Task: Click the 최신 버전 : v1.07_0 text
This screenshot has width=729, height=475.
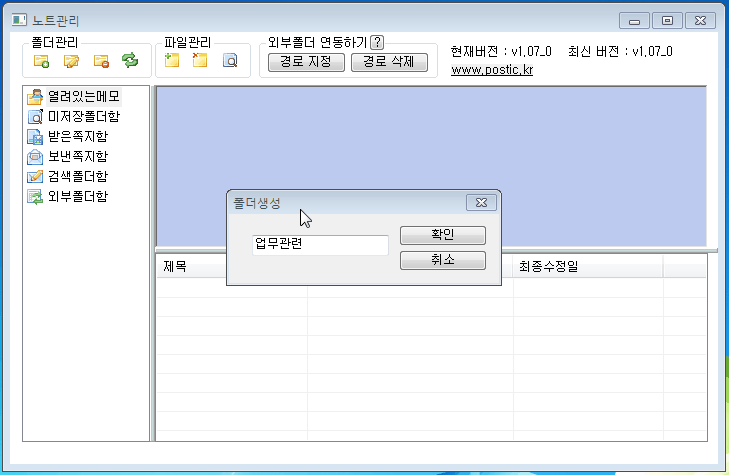Action: (x=620, y=51)
